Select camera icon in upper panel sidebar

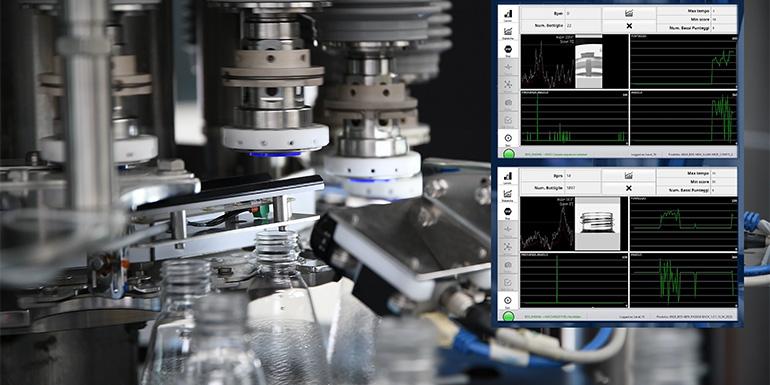pos(508,102)
